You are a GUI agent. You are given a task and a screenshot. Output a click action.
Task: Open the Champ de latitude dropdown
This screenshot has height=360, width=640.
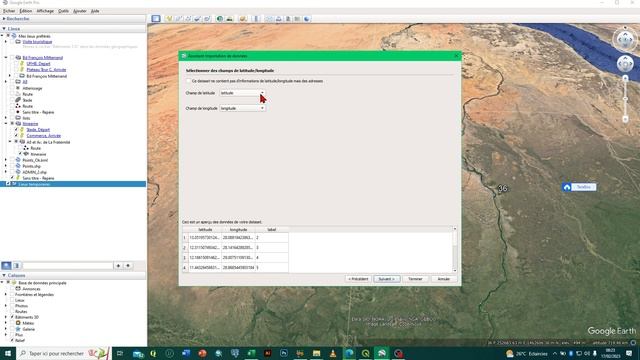pos(242,93)
